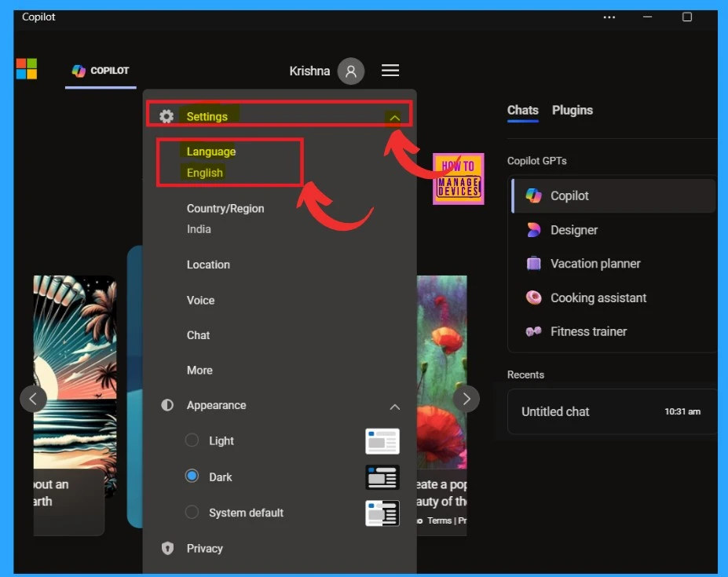Image resolution: width=728 pixels, height=577 pixels.
Task: Click the Settings gear icon
Action: click(x=166, y=116)
